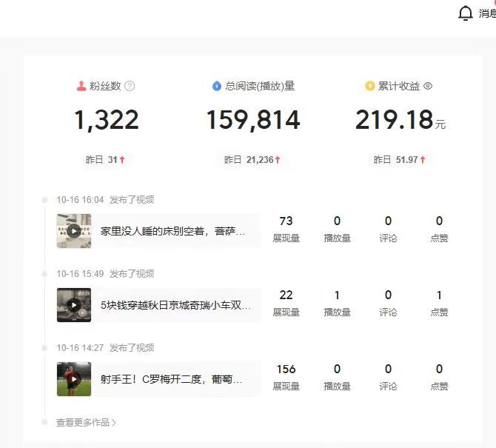Image resolution: width=496 pixels, height=448 pixels.
Task: Play the C罗 football video thumbnail
Action: (x=74, y=378)
